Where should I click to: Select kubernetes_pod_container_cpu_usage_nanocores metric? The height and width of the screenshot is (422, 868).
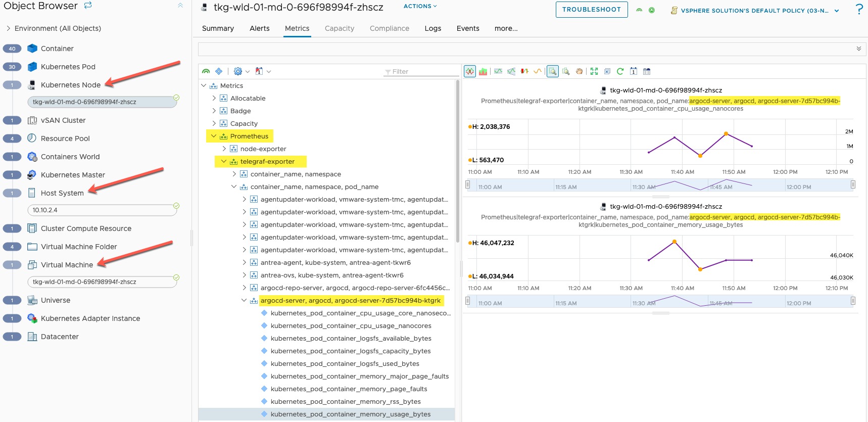point(351,325)
